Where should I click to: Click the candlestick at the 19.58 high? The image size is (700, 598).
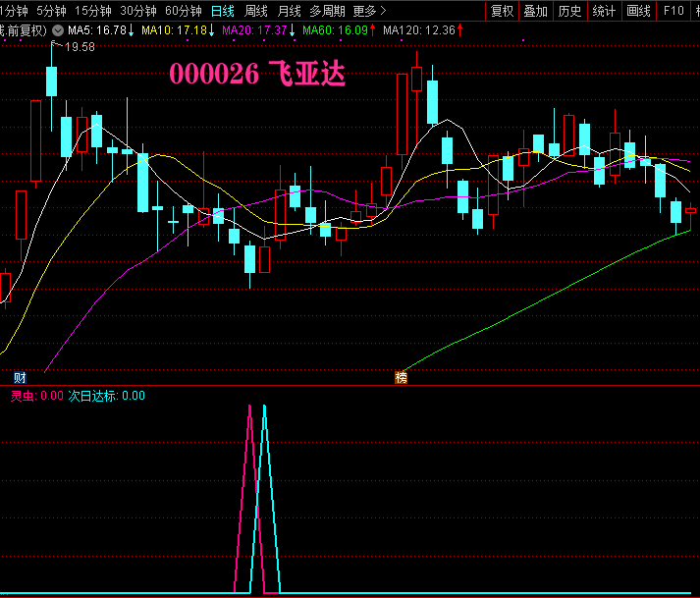52,82
